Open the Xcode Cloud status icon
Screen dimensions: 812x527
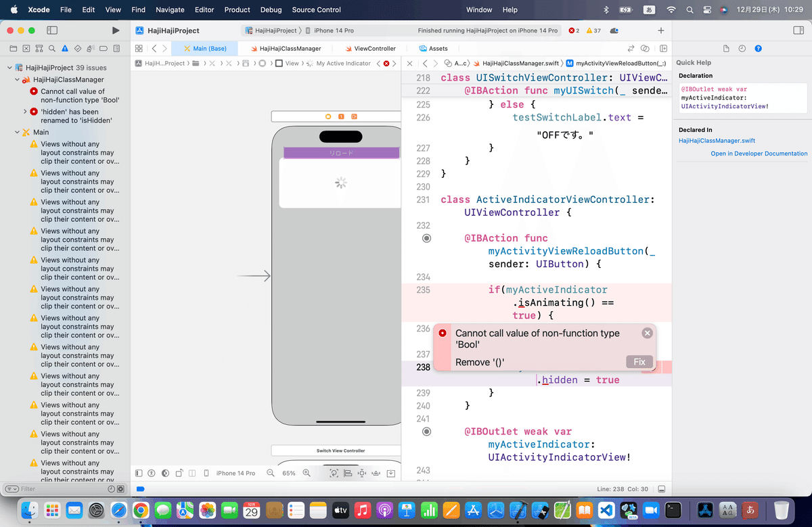tap(614, 30)
